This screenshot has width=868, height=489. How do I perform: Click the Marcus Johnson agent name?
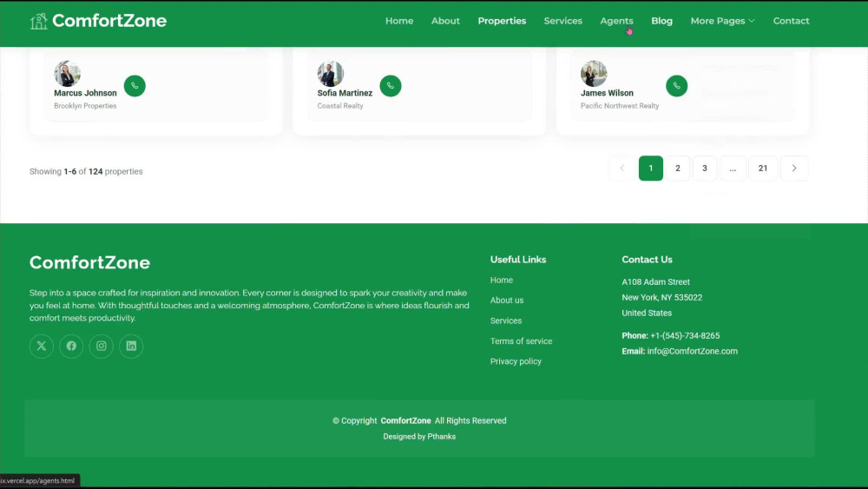(x=85, y=93)
